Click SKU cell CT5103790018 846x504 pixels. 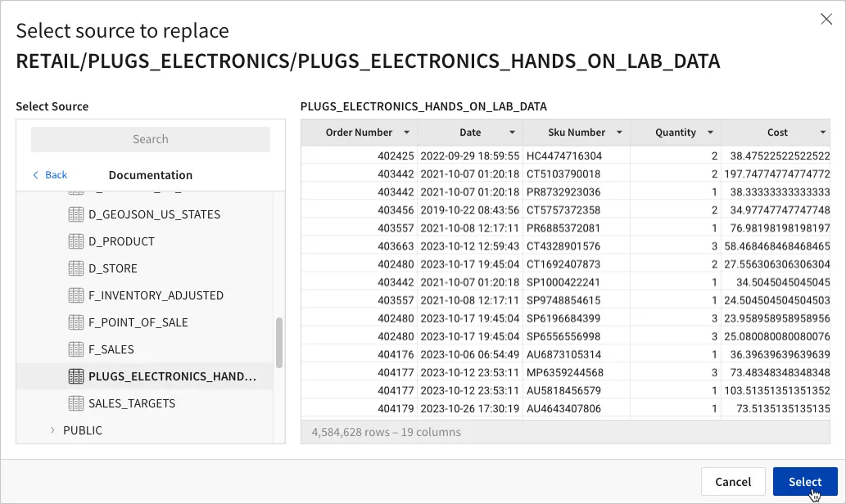click(x=577, y=174)
